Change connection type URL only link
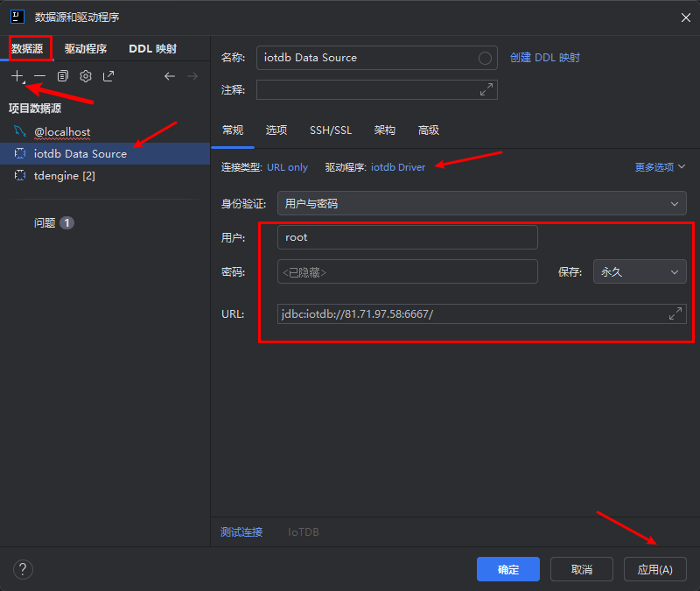 point(287,167)
